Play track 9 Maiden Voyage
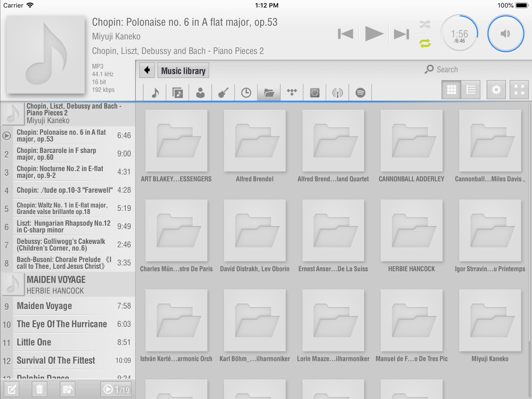The height and width of the screenshot is (399, 532). click(68, 306)
